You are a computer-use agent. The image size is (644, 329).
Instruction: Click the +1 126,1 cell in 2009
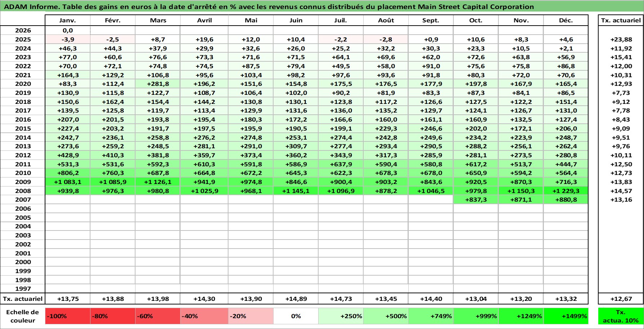pyautogui.click(x=158, y=182)
